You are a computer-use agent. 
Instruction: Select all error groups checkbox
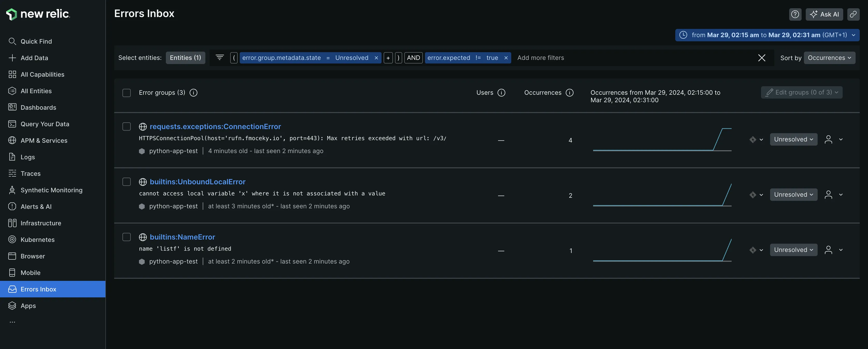click(126, 93)
